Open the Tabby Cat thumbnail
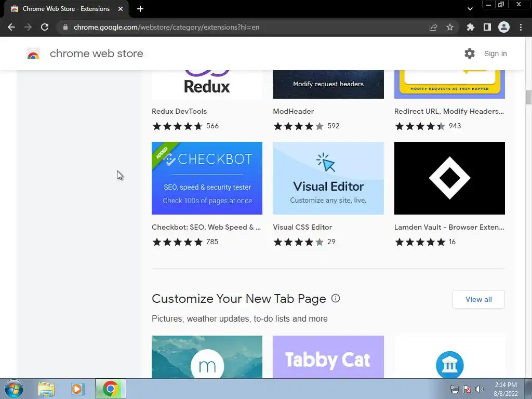532x399 pixels. (x=328, y=357)
